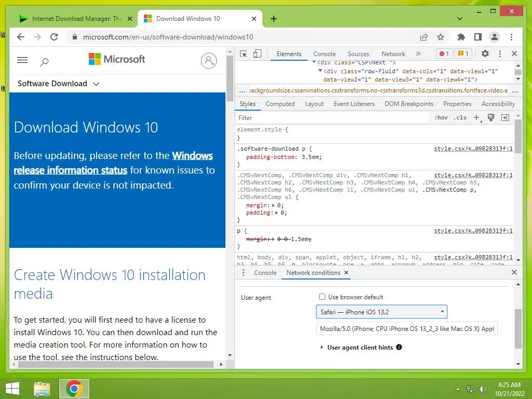This screenshot has height=399, width=532.
Task: Collapse the CSPvNext div node
Action: [x=314, y=62]
